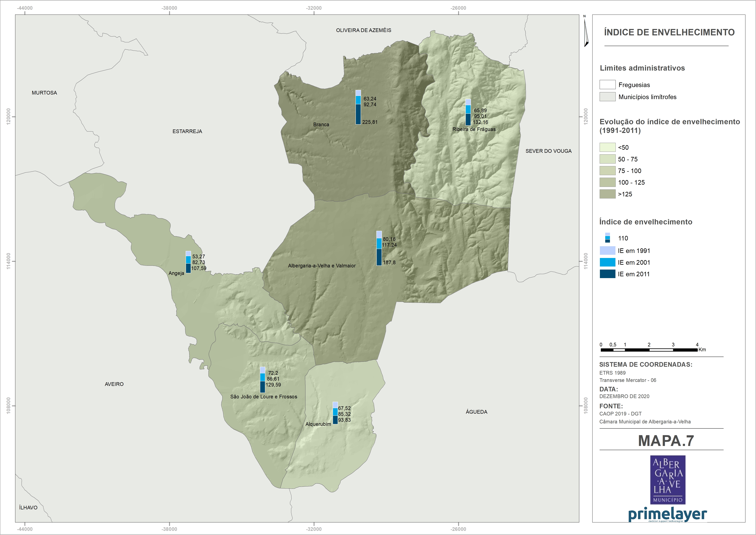Screen dimensions: 756x535
Task: Click the ÍLHAVO municipality label
Action: pyautogui.click(x=28, y=508)
